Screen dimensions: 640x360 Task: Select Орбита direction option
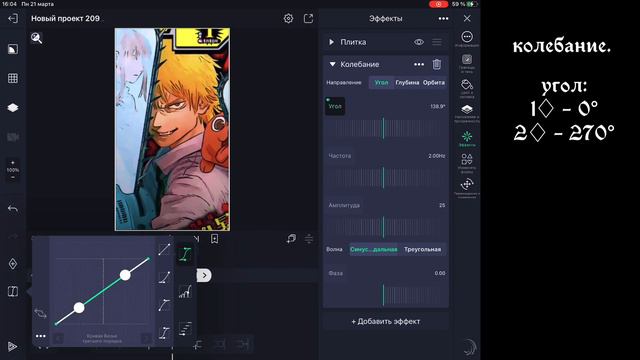click(x=433, y=82)
